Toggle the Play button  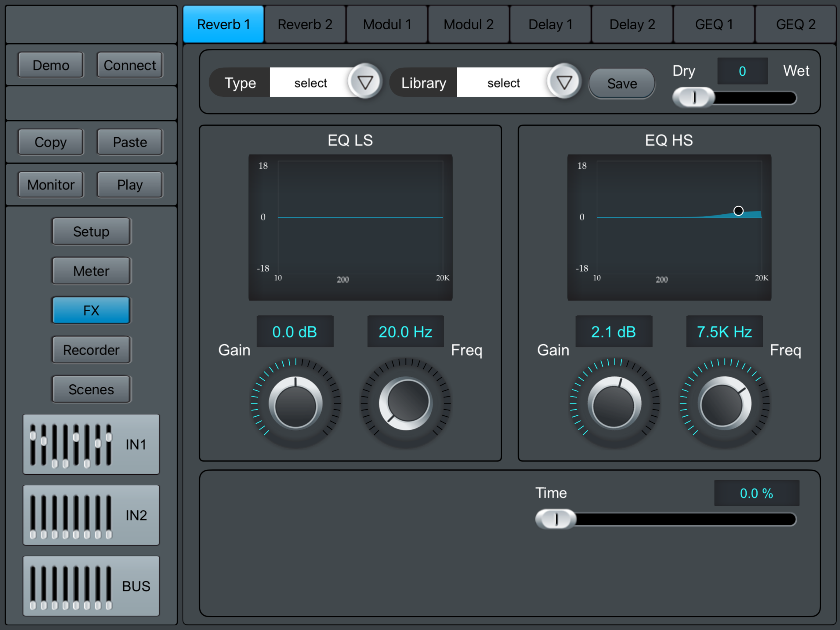(x=130, y=185)
